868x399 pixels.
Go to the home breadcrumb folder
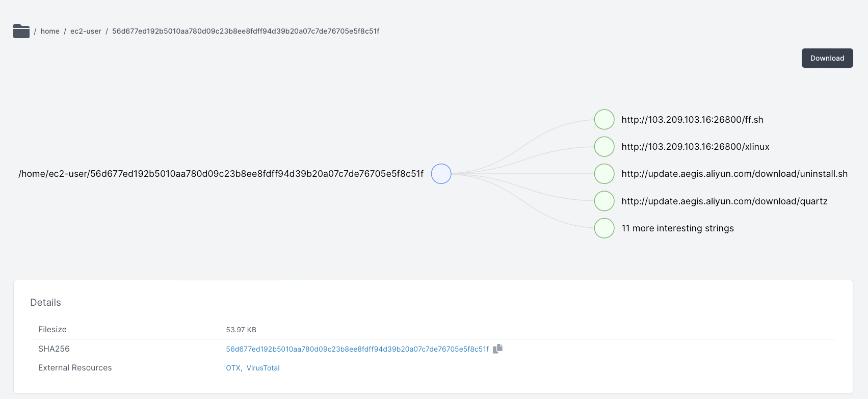click(x=50, y=31)
